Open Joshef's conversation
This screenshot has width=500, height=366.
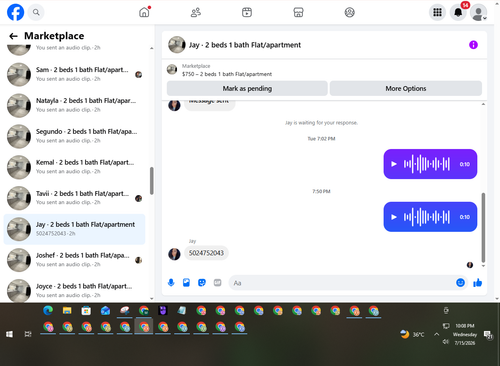click(74, 260)
